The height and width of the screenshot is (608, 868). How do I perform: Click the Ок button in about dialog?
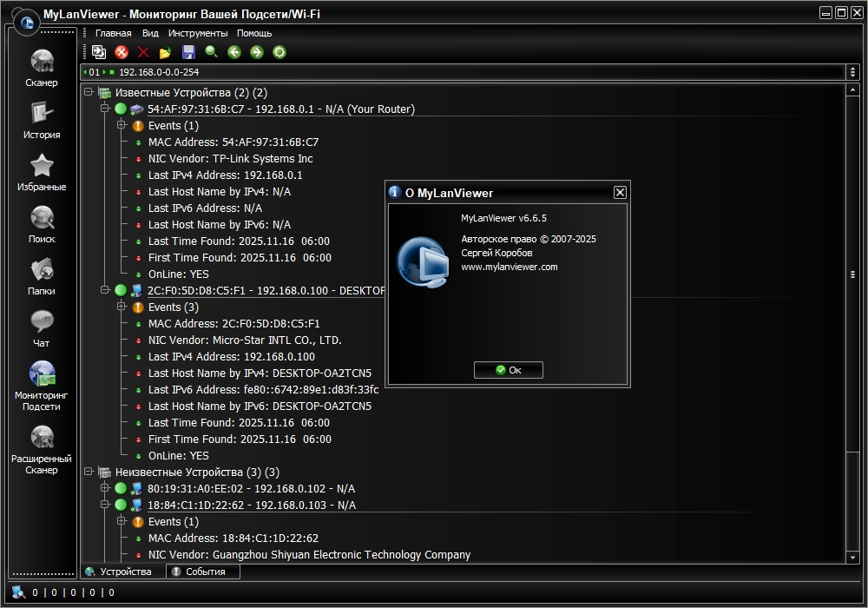pos(508,370)
